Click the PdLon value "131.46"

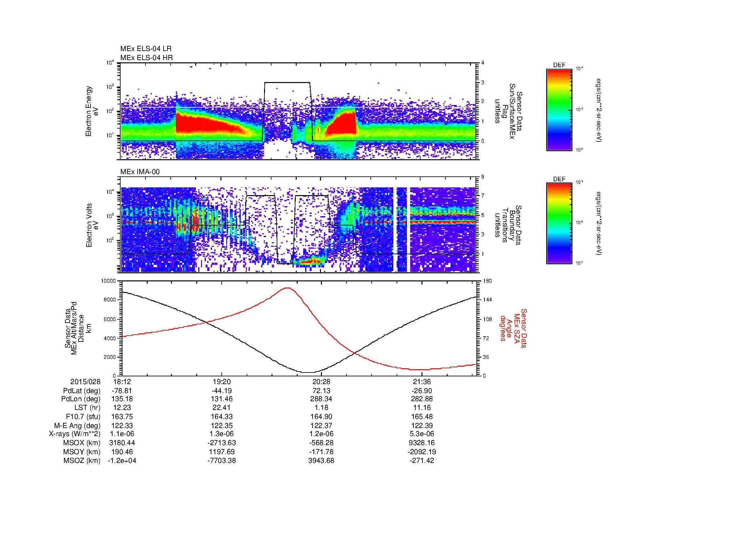click(x=222, y=399)
